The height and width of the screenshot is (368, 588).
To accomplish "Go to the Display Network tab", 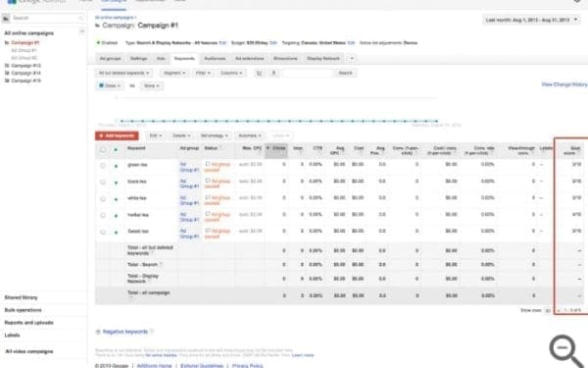I will coord(323,59).
